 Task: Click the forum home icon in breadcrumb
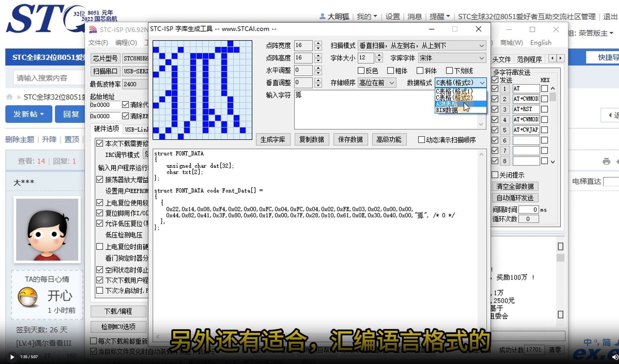pyautogui.click(x=9, y=97)
